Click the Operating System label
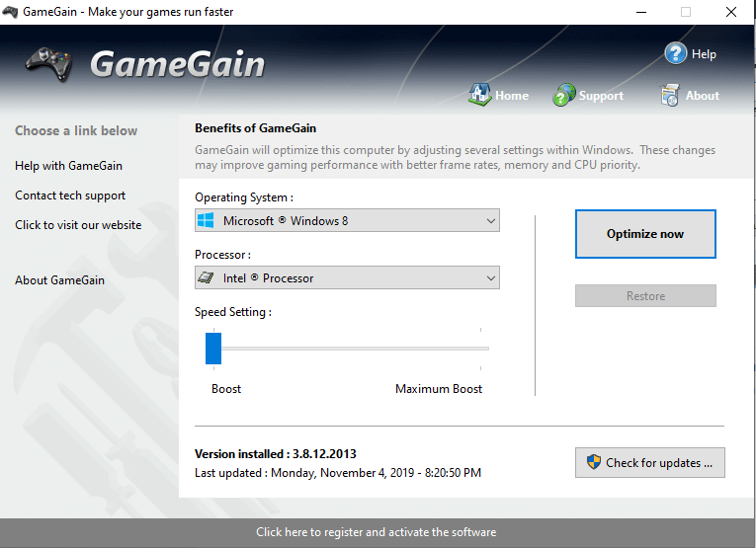The height and width of the screenshot is (548, 756). pos(244,197)
